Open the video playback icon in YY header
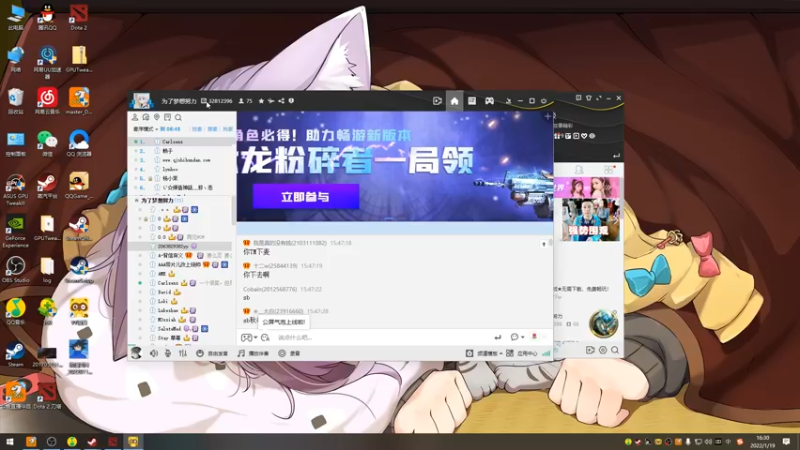The width and height of the screenshot is (800, 450). point(437,101)
